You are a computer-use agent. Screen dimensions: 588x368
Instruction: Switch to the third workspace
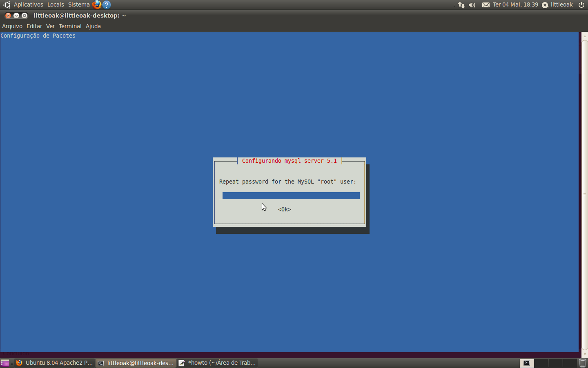coord(555,363)
